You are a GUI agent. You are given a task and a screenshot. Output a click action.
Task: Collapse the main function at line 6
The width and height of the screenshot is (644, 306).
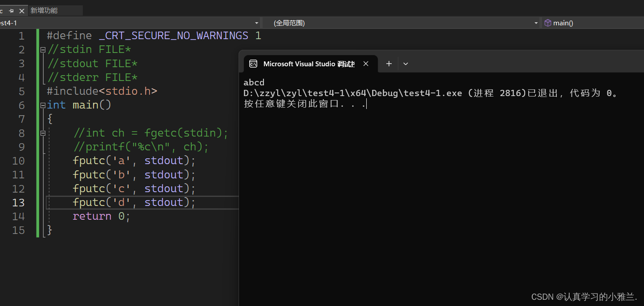[43, 105]
